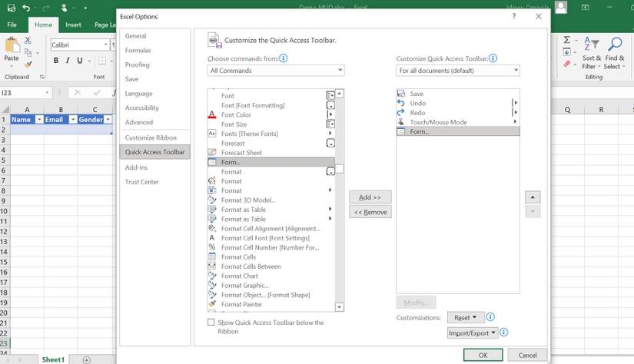This screenshot has width=634, height=364.
Task: Click the user account avatar in title bar
Action: tap(561, 7)
